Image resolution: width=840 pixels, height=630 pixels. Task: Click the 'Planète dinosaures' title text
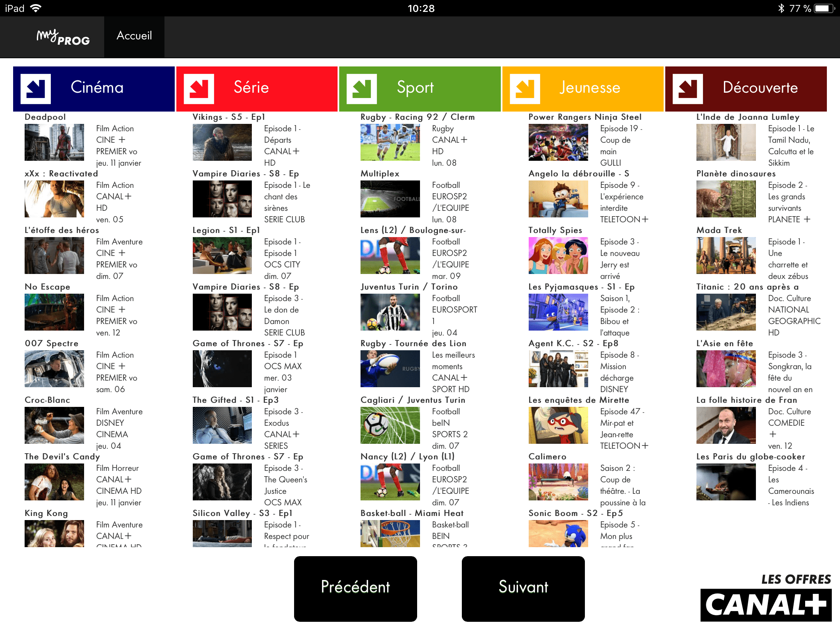736,173
